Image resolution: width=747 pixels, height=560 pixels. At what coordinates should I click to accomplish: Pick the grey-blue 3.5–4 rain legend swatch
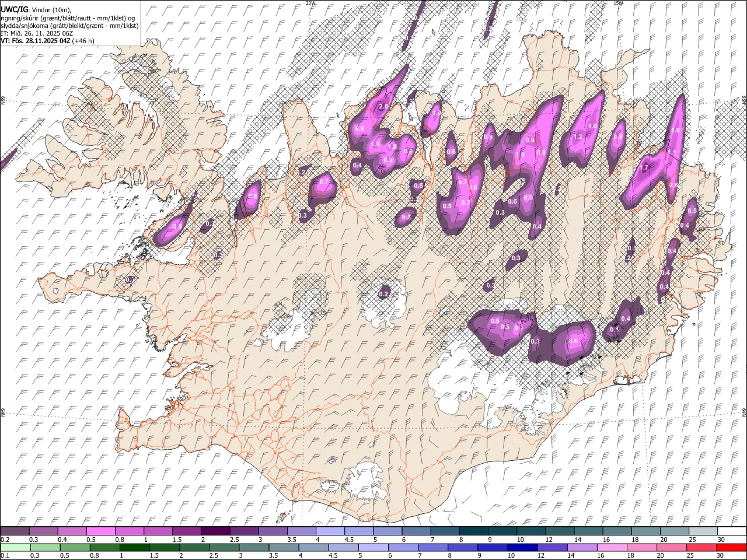coord(284,547)
